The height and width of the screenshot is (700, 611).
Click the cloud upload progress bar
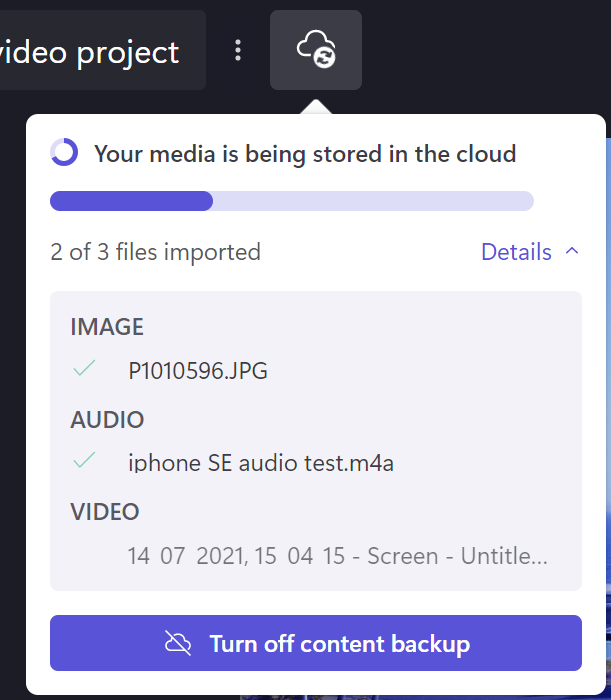(291, 201)
